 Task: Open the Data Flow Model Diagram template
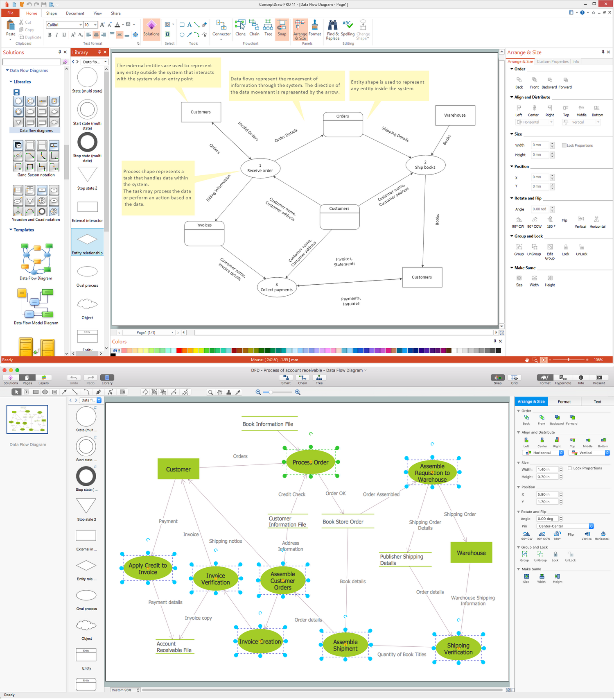click(x=36, y=306)
